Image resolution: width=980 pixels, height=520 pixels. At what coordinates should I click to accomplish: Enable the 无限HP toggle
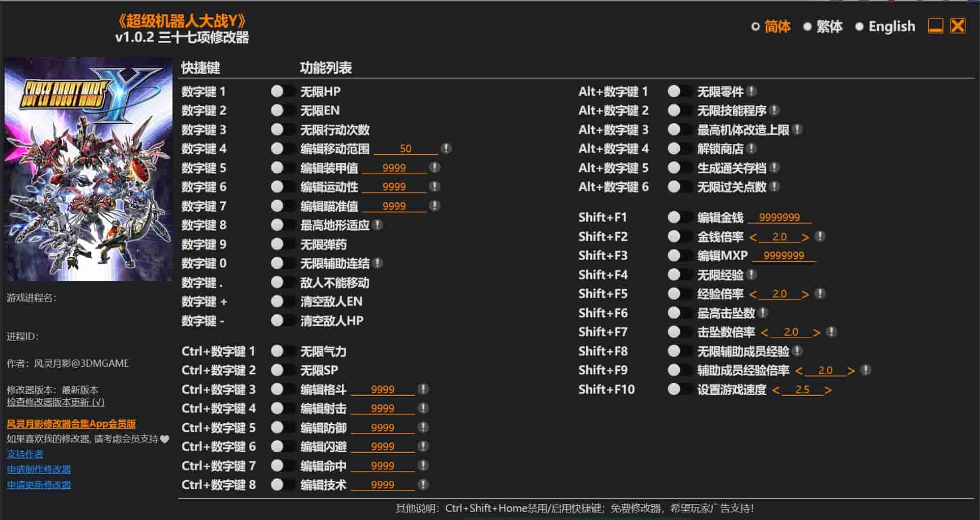coord(283,92)
